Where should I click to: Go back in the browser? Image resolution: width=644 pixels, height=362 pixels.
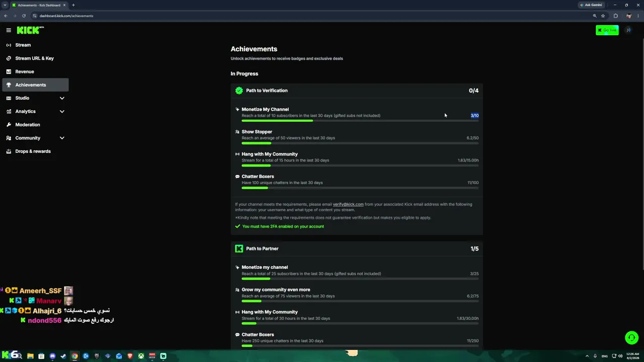(6, 16)
